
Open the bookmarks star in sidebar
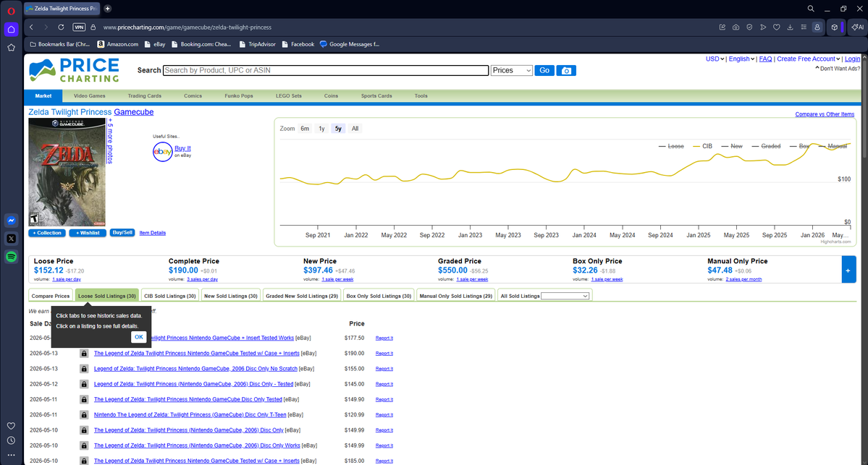point(11,48)
